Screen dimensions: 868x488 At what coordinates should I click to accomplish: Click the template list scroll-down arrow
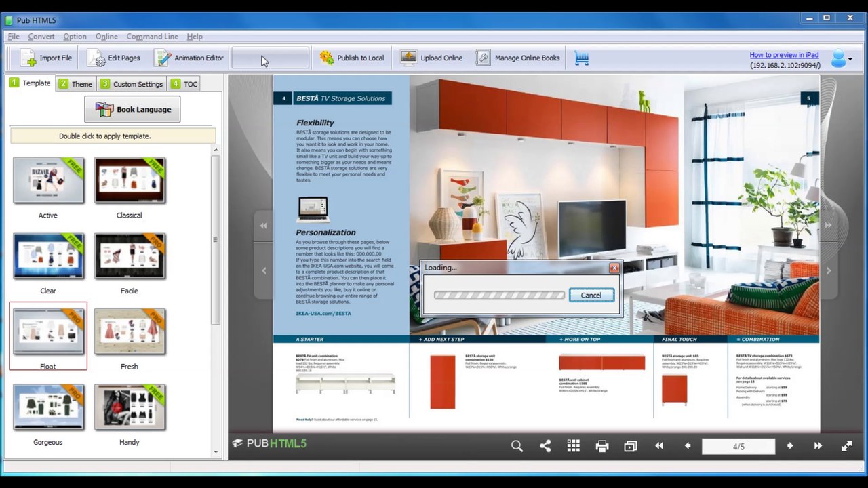coord(216,451)
